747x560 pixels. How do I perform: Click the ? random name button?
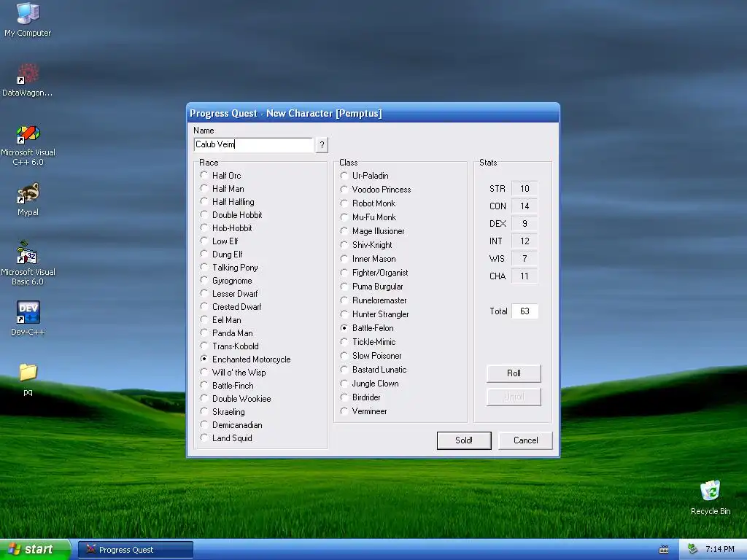point(322,145)
